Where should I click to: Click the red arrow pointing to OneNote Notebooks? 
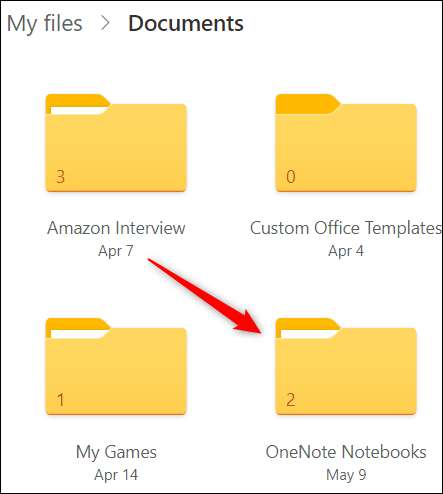(206, 296)
